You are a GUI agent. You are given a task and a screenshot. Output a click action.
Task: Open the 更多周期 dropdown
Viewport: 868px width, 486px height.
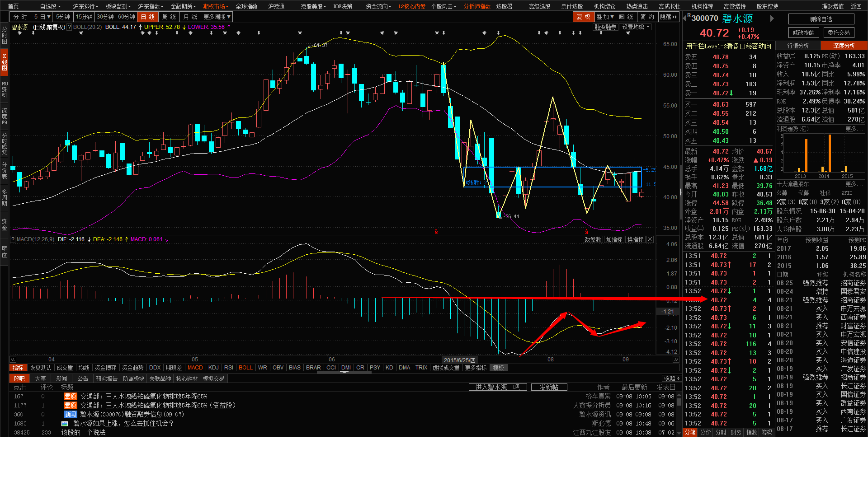point(217,17)
